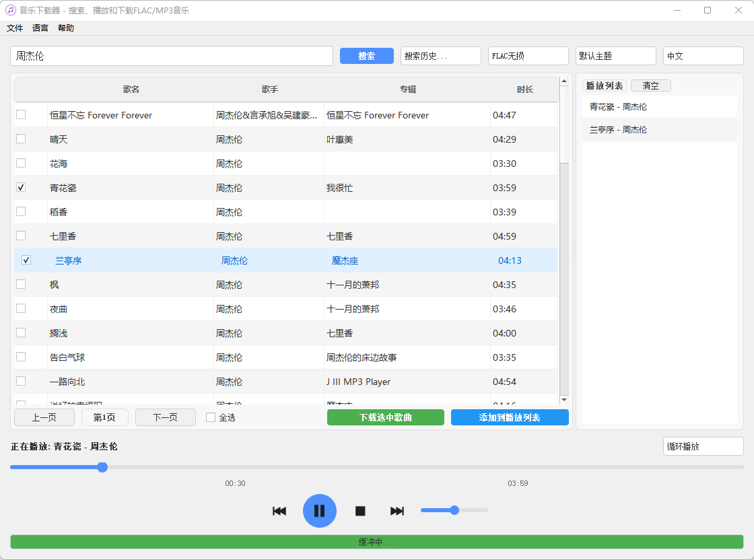Open the 默认主题 theme dropdown

tap(615, 56)
